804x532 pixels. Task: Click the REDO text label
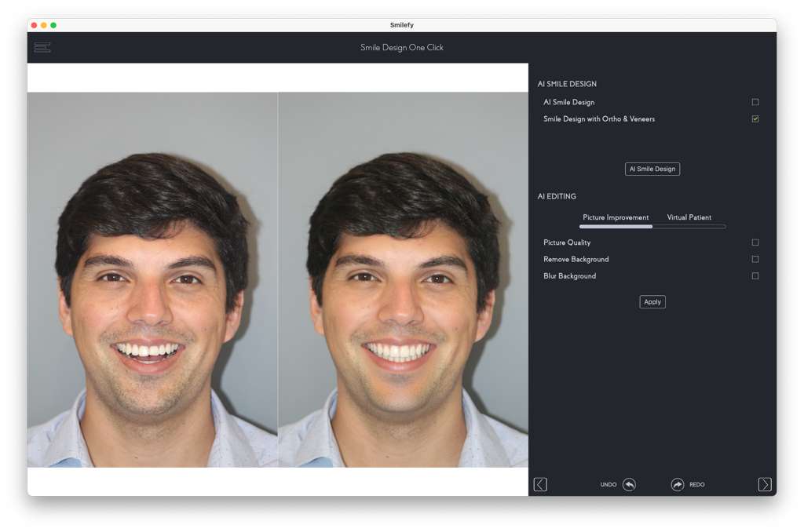[697, 485]
